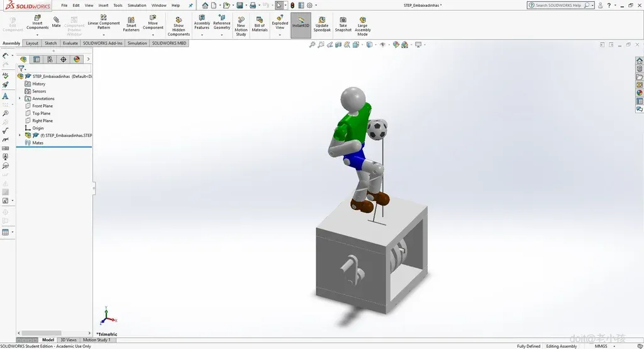Click Zoom to Area icon
This screenshot has width=644, height=349.
click(321, 45)
